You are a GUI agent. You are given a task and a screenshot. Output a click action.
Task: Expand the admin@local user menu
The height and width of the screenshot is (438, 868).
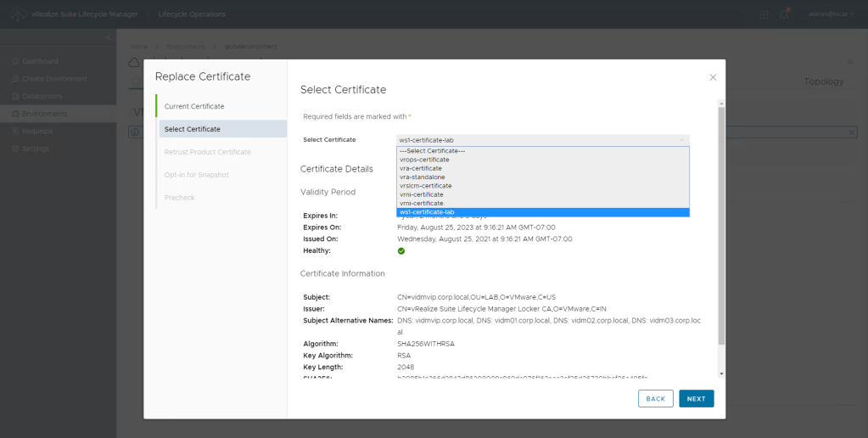coord(831,14)
